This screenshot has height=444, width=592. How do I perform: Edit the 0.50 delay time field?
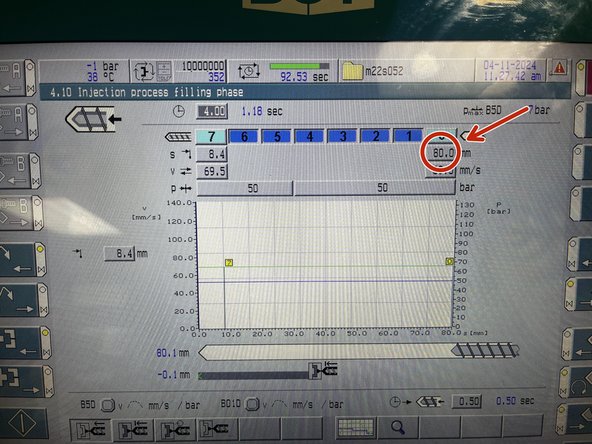[467, 401]
